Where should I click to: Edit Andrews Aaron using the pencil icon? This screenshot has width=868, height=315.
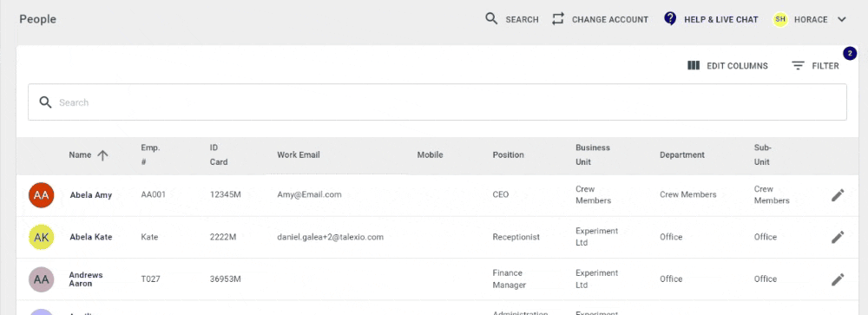click(838, 279)
